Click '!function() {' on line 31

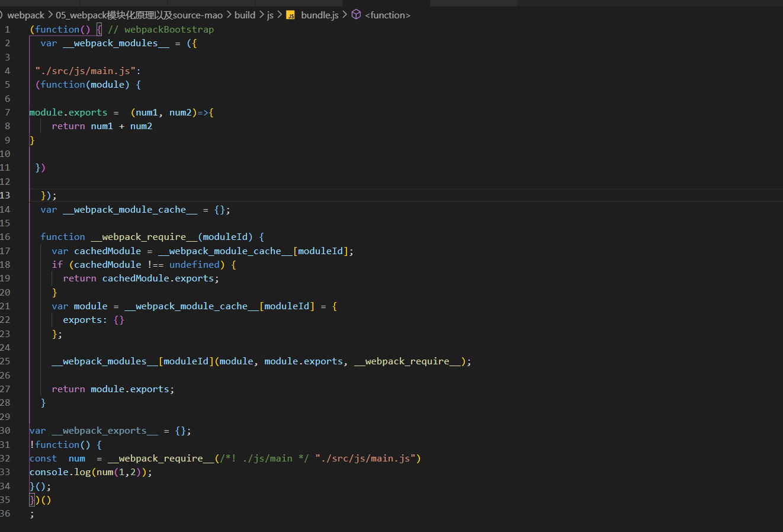coord(66,445)
